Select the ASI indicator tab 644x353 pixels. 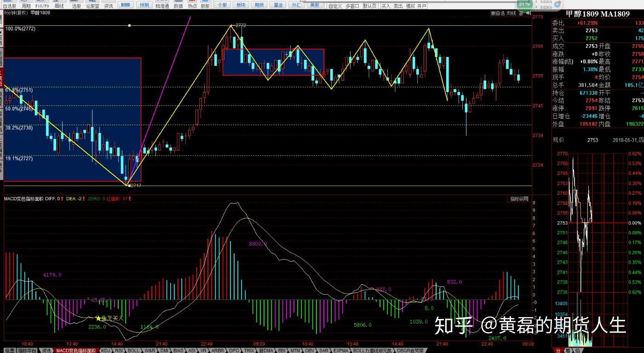[192, 350]
